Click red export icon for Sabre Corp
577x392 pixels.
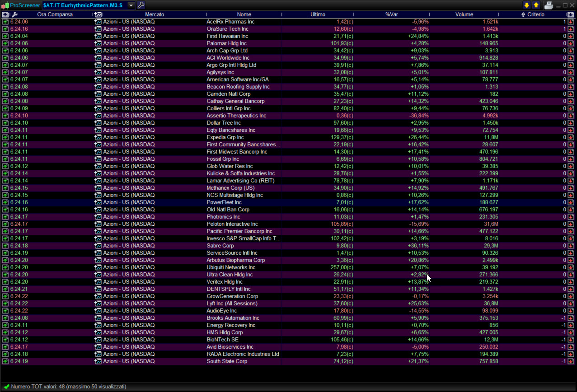click(x=571, y=246)
